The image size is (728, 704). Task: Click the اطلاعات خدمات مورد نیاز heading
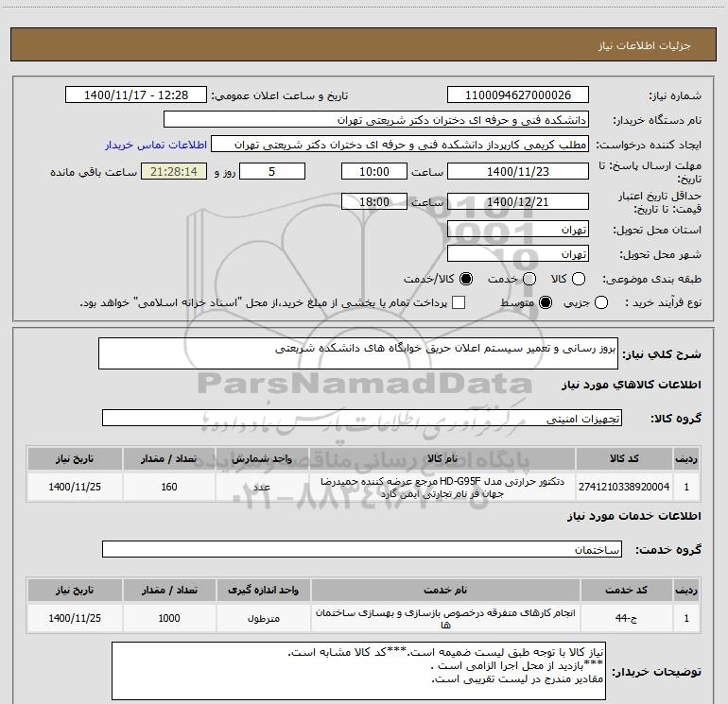coord(633,516)
